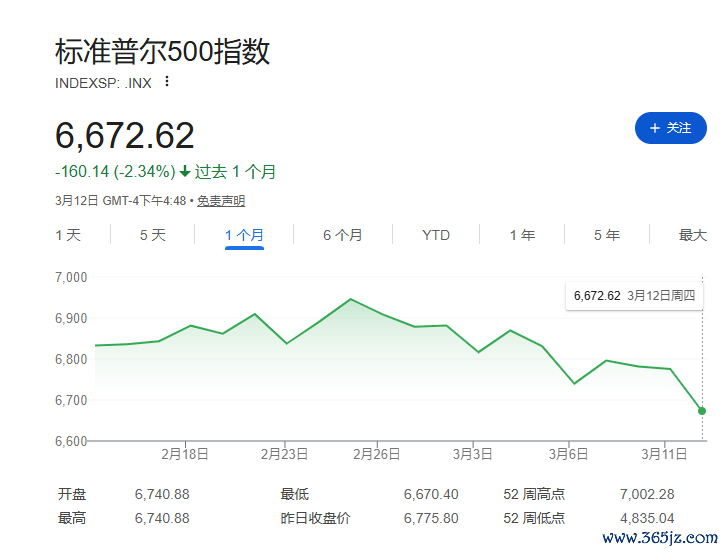Click the 昨日收盘价 label

[315, 518]
